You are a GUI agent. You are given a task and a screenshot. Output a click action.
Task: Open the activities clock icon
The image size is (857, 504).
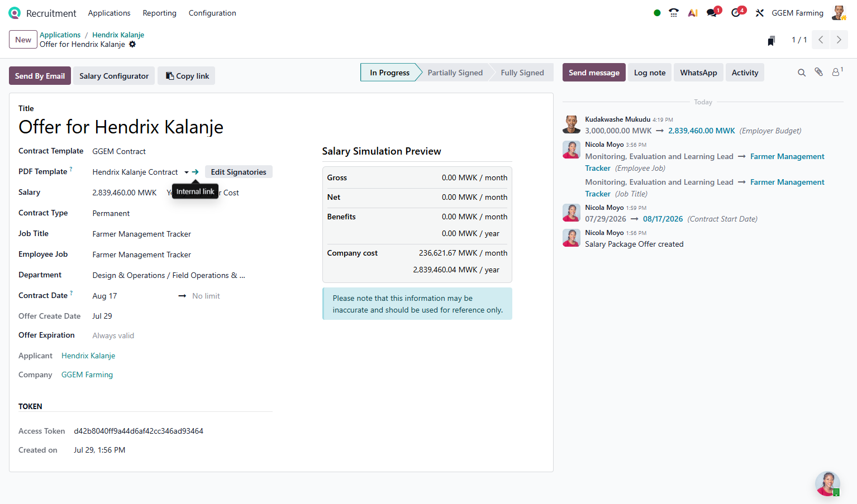click(737, 12)
